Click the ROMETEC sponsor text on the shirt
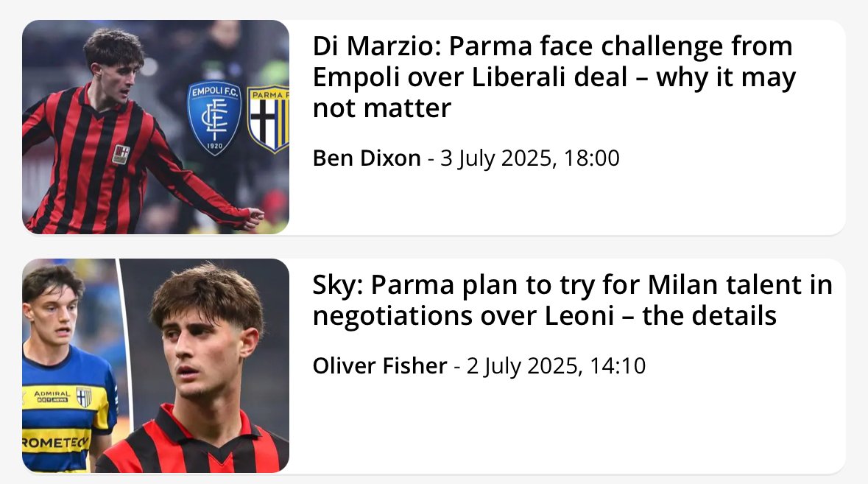Viewport: 868px width, 484px height. pos(55,442)
